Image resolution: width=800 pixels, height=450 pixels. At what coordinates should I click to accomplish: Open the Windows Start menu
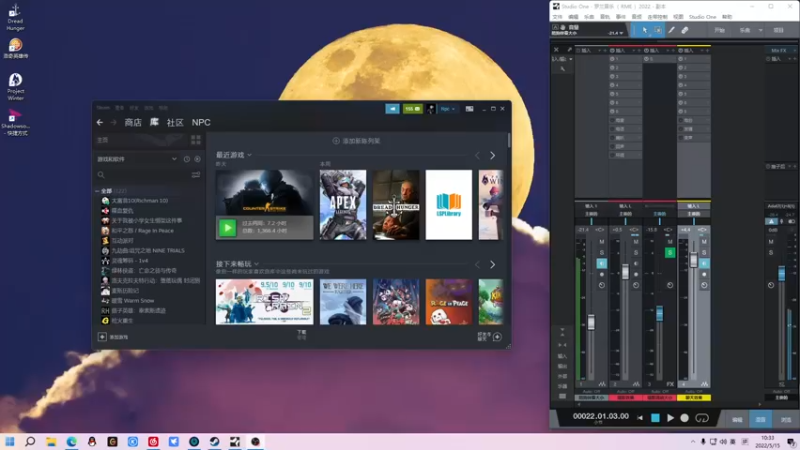(x=10, y=441)
